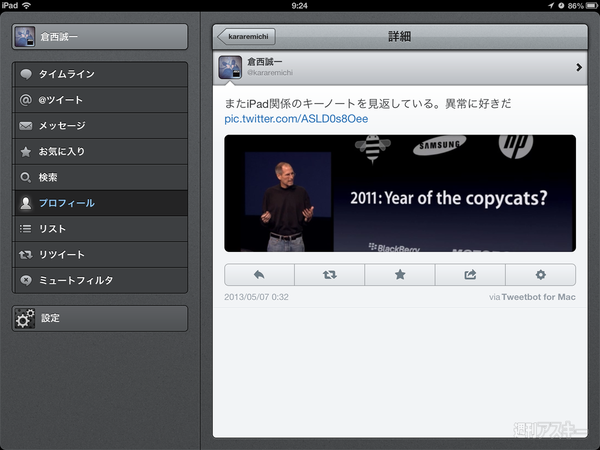The width and height of the screenshot is (600, 450).
Task: Click the envelope messages icon
Action: click(x=26, y=126)
